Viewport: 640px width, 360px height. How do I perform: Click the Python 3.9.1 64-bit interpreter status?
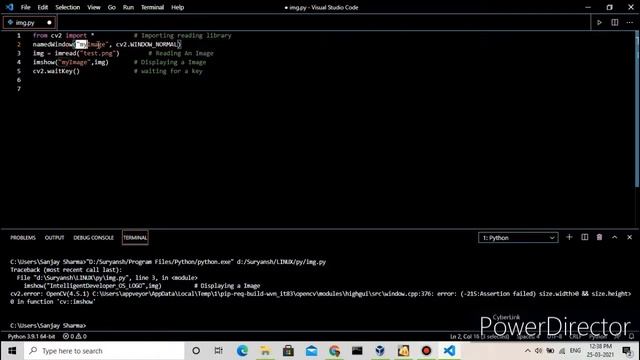(31, 336)
